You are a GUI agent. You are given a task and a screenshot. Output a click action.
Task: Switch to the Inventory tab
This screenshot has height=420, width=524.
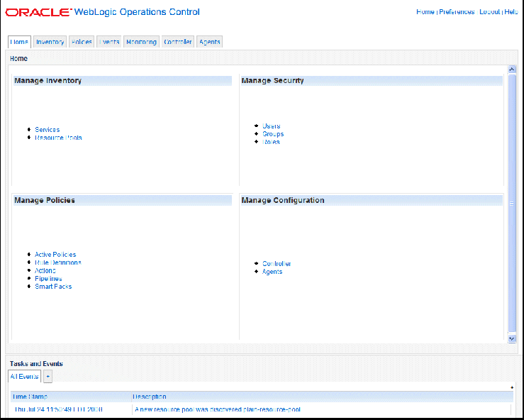pos(50,42)
